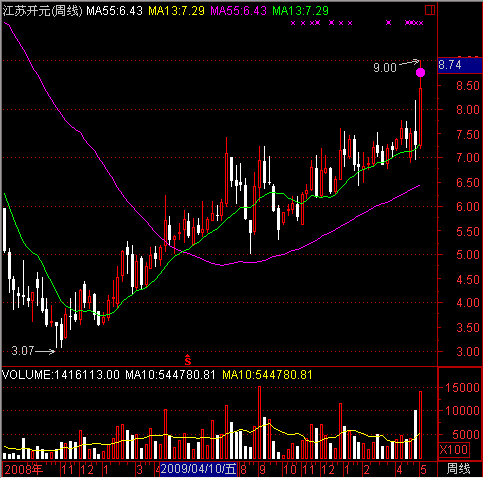The width and height of the screenshot is (483, 478).
Task: Click the 8.50 price axis label
Action: point(468,86)
